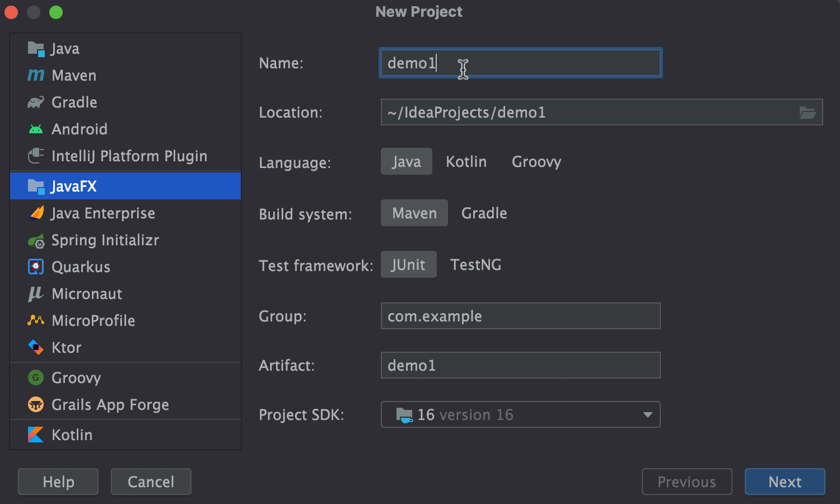Screen dimensions: 840x504
Task: Switch language to Kotlin
Action: pyautogui.click(x=466, y=162)
